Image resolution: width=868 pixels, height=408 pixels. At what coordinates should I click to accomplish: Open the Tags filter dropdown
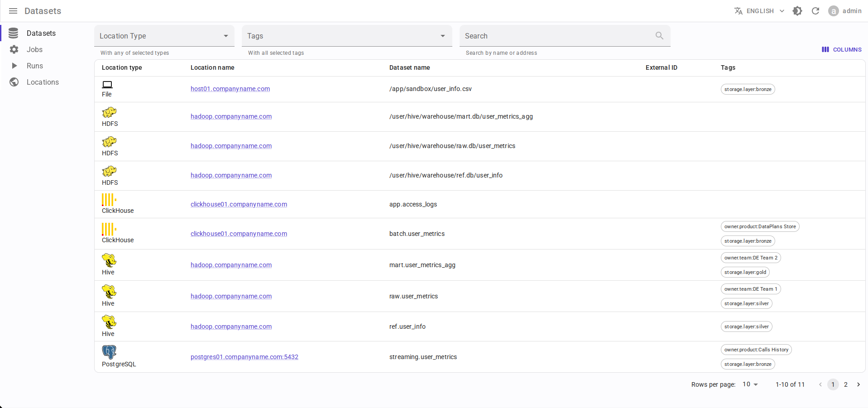pyautogui.click(x=347, y=36)
